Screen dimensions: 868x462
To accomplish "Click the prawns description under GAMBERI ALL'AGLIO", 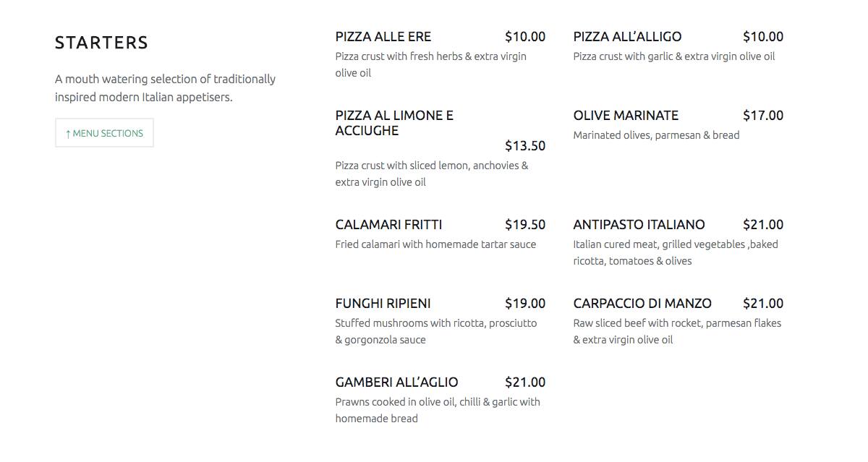I will [438, 409].
